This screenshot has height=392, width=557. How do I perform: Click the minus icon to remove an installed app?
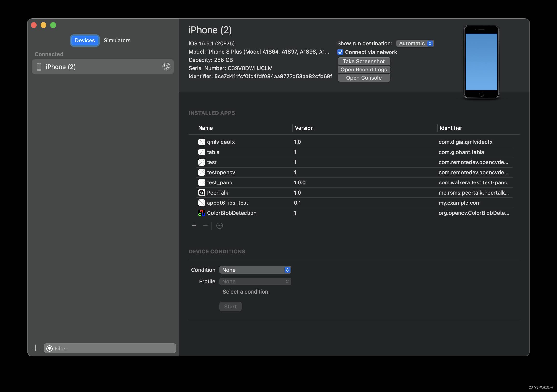(x=205, y=226)
